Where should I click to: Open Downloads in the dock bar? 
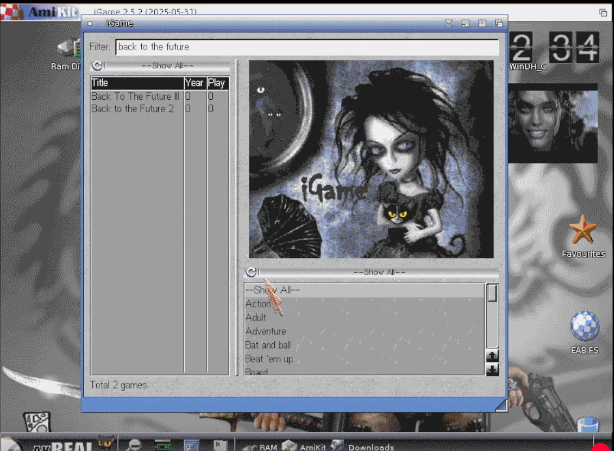(x=363, y=446)
